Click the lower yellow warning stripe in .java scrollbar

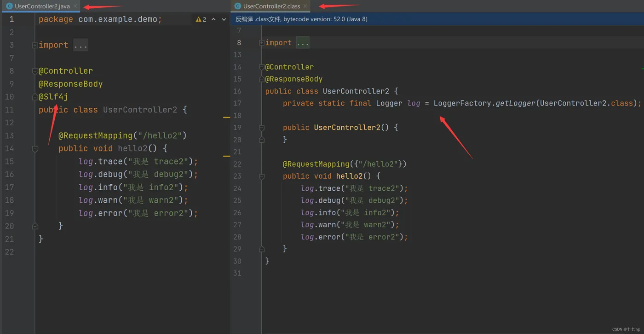[226, 156]
